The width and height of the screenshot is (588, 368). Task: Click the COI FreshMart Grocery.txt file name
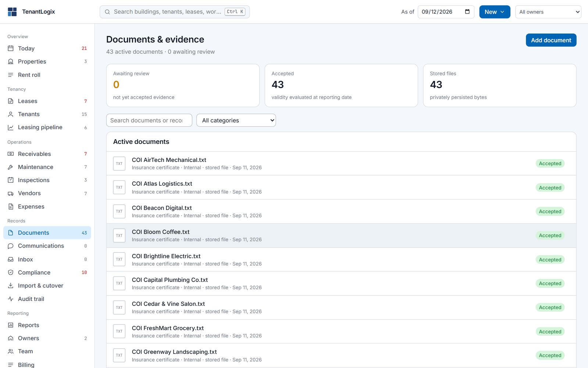coord(168,328)
